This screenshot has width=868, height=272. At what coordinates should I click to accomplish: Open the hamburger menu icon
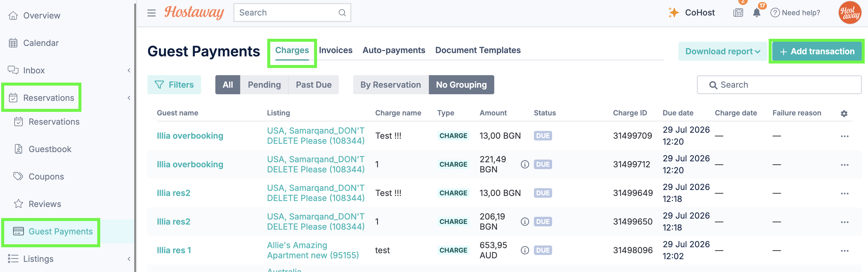[152, 13]
